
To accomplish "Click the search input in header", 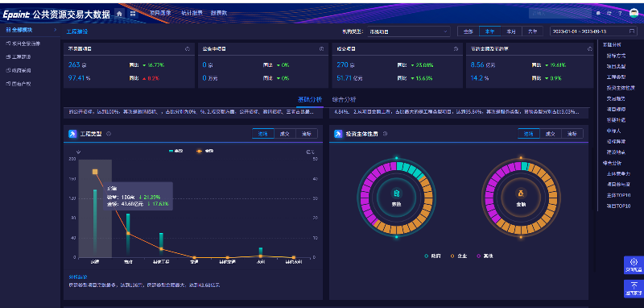I will click(x=559, y=14).
